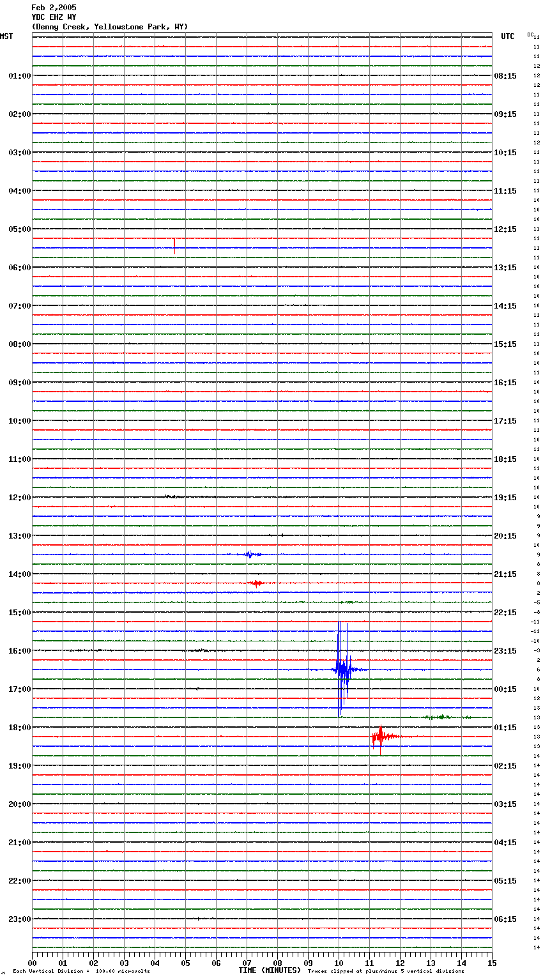The width and height of the screenshot is (543, 980).
Task: Click the small blue event near 13:30
Action: pyautogui.click(x=250, y=555)
